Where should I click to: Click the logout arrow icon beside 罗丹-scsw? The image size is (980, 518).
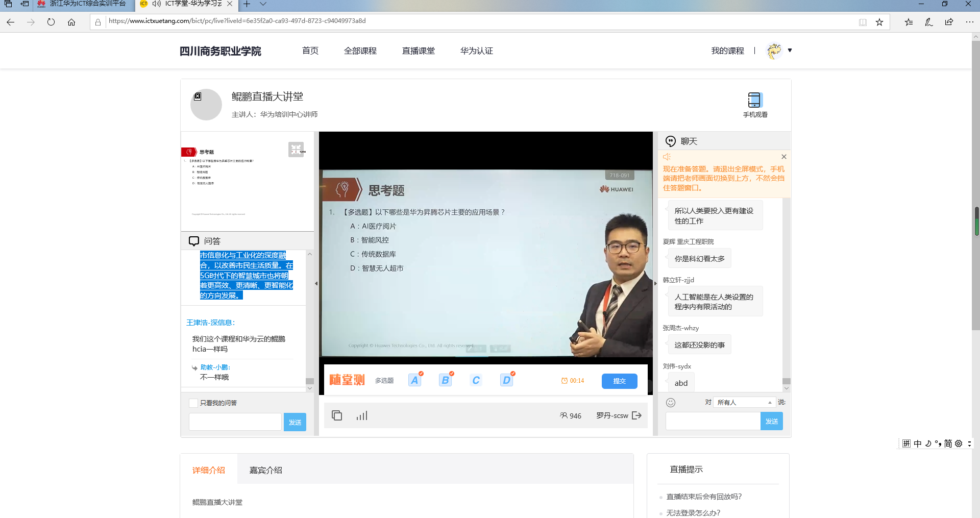[x=636, y=416]
